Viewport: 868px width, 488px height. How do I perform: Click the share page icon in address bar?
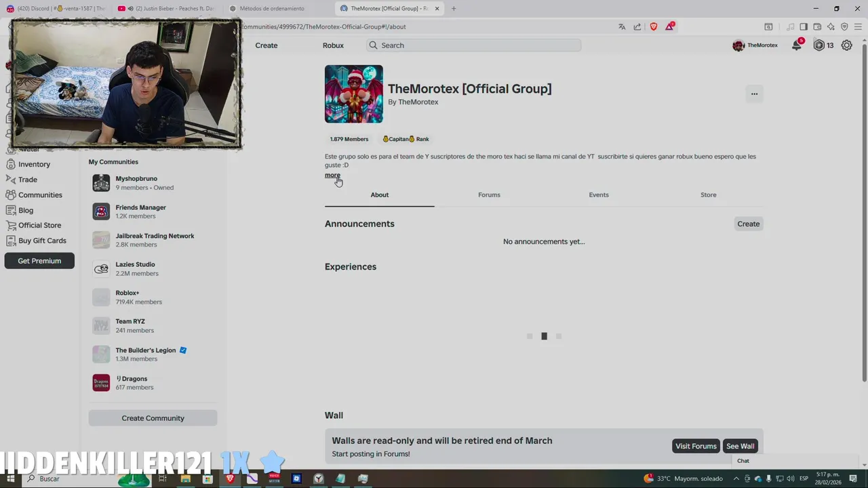(x=637, y=26)
